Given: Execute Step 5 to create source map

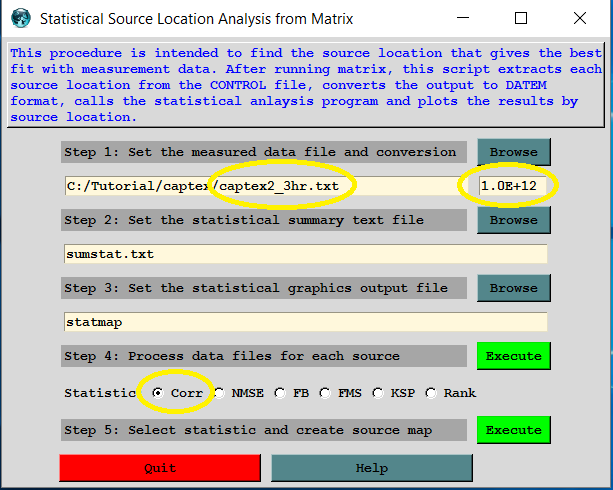Looking at the screenshot, I should tap(513, 430).
